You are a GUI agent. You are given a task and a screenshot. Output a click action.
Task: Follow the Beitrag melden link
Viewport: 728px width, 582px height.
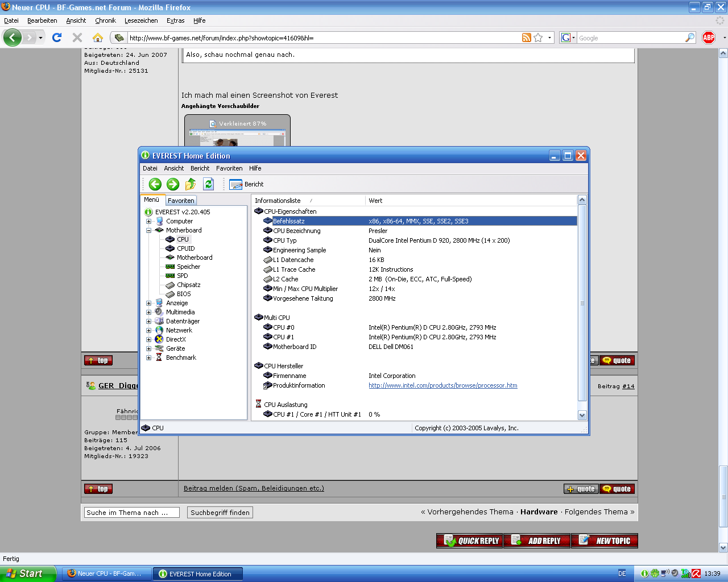tap(254, 488)
